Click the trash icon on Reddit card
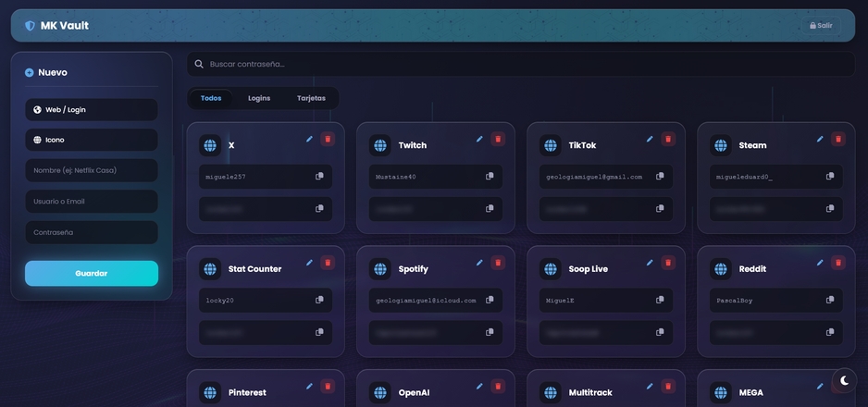The height and width of the screenshot is (407, 868). click(x=838, y=263)
